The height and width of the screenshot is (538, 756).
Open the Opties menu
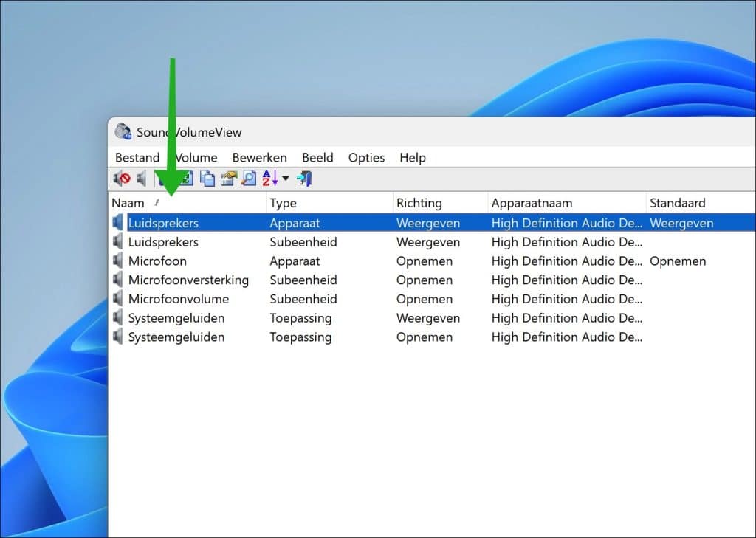(366, 158)
